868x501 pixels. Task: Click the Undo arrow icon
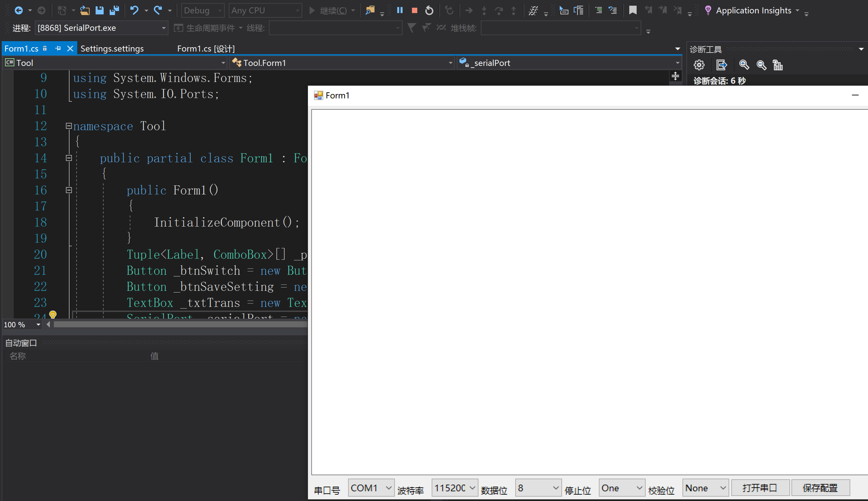click(135, 10)
